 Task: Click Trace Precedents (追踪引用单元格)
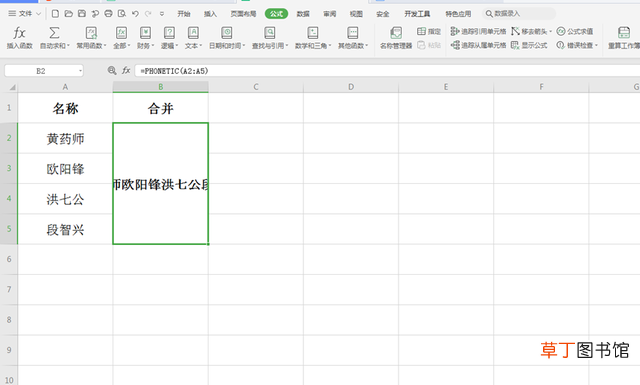478,31
